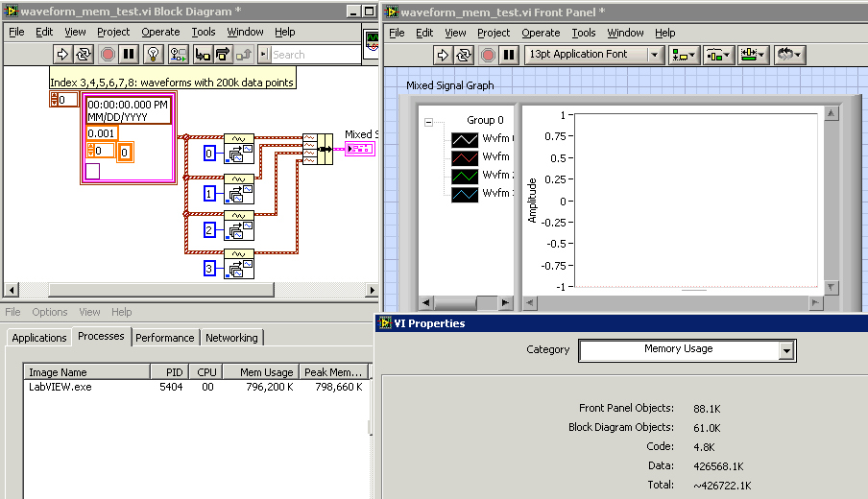Click Step Over icon on Block Diagram
Viewport: 868px width, 499px height.
(x=223, y=54)
